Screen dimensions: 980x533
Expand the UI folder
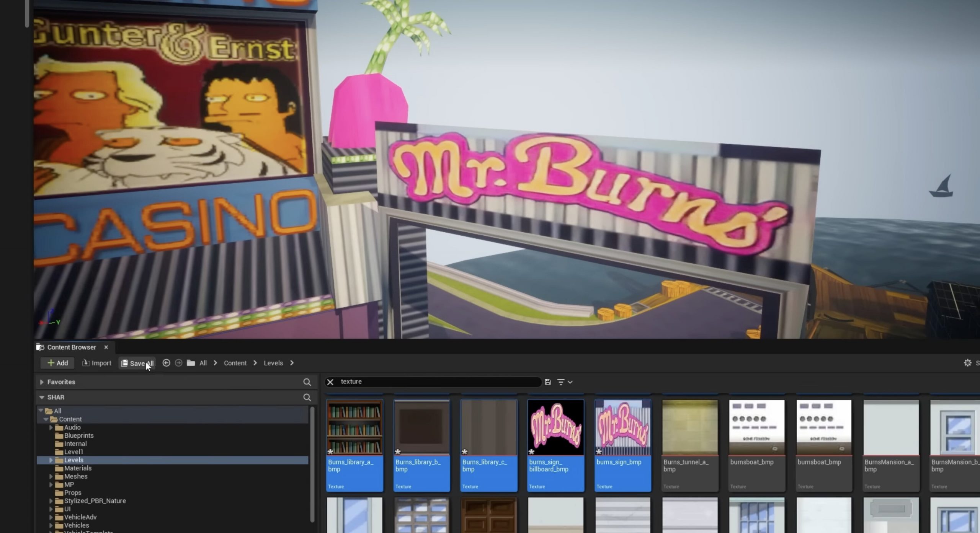pos(51,509)
